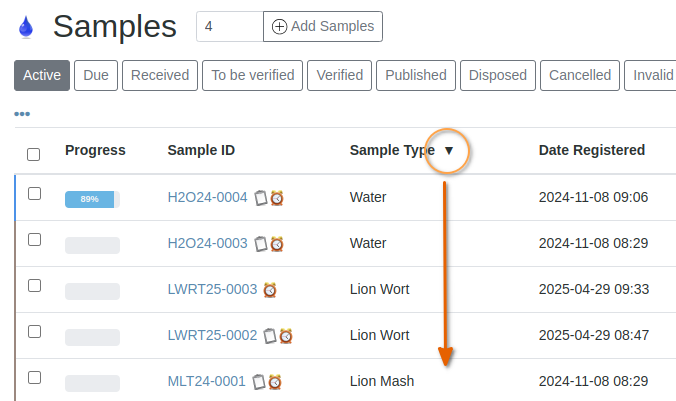Image resolution: width=676 pixels, height=401 pixels.
Task: Select the checkbox for row LWRT25-0003
Action: click(34, 286)
